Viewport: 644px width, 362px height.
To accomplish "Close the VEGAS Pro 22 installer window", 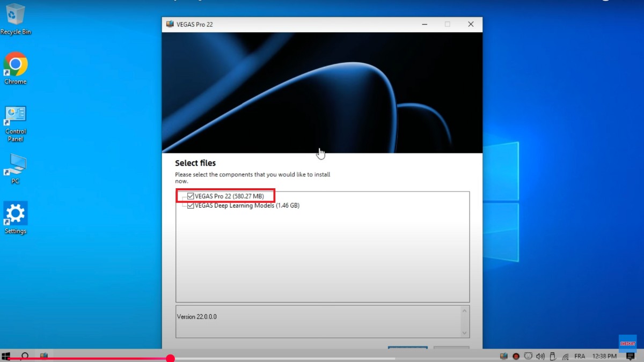I will coord(471,24).
